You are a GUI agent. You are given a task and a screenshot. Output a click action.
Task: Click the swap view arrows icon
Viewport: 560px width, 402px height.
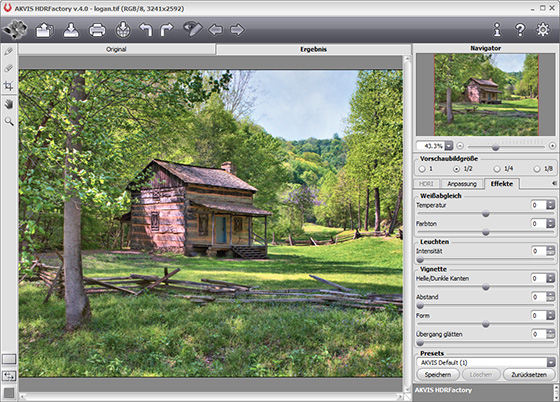[9, 376]
